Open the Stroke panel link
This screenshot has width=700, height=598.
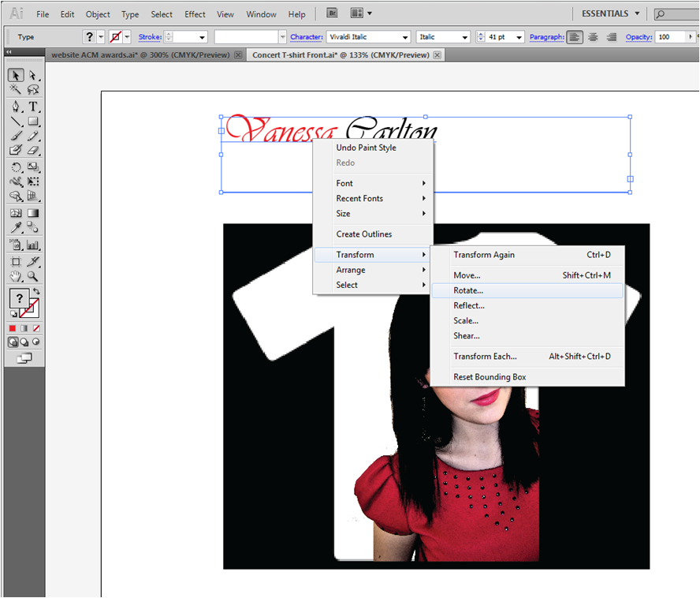pos(150,37)
